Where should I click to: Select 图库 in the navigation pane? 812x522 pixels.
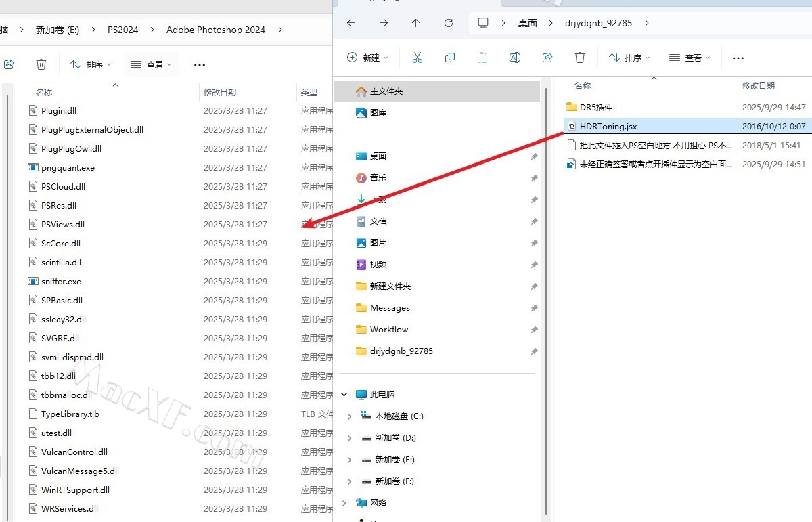pyautogui.click(x=378, y=113)
